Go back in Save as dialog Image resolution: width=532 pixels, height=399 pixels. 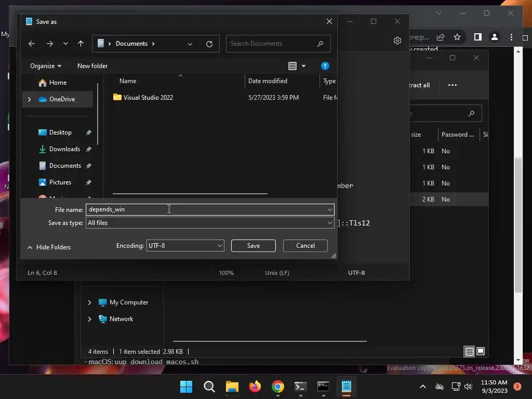point(32,44)
